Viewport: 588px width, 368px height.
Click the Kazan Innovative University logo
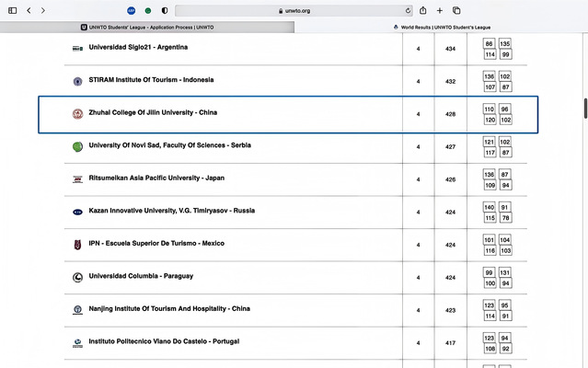click(x=77, y=212)
